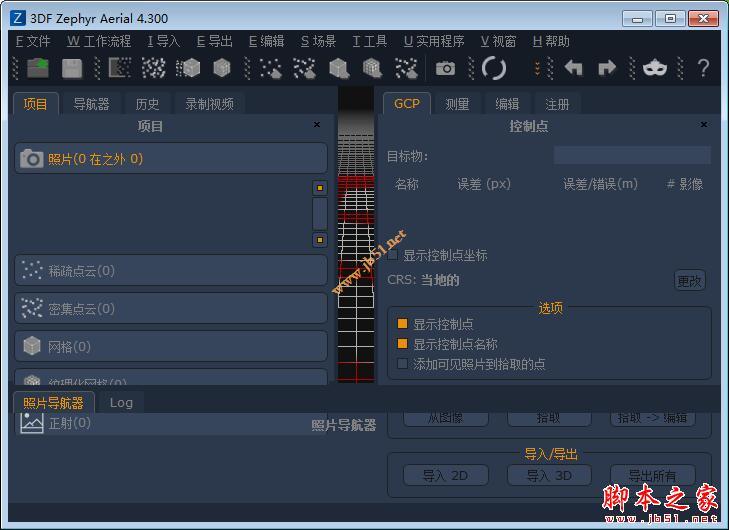This screenshot has height=530, width=729.
Task: Select the 照片(0 在之外 0) row
Action: click(171, 159)
